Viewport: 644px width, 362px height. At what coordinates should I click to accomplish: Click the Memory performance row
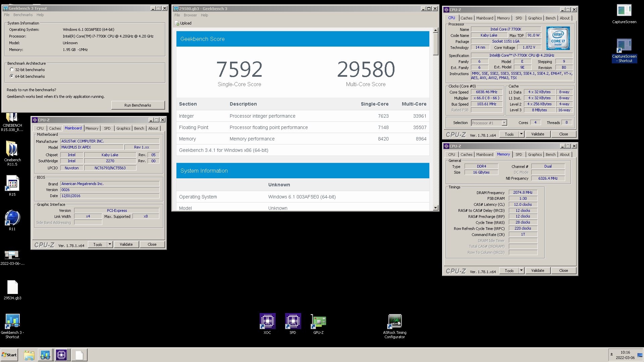(x=303, y=139)
